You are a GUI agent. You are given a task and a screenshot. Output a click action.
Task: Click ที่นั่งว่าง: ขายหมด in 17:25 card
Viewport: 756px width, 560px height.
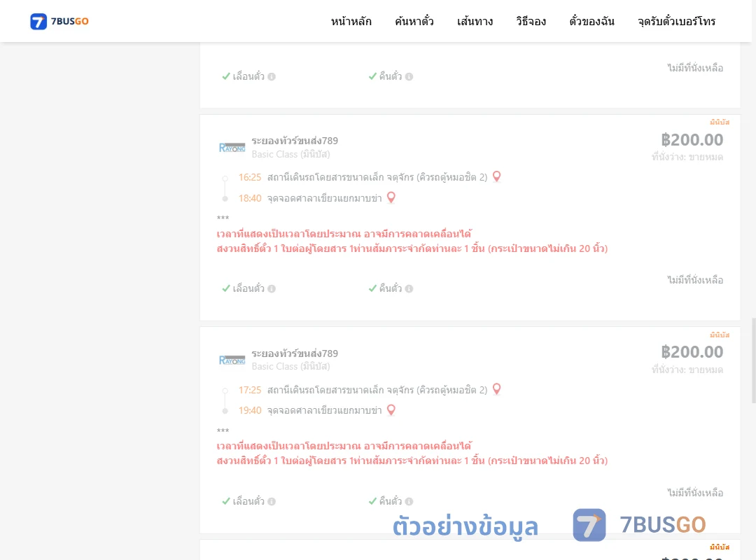point(687,370)
